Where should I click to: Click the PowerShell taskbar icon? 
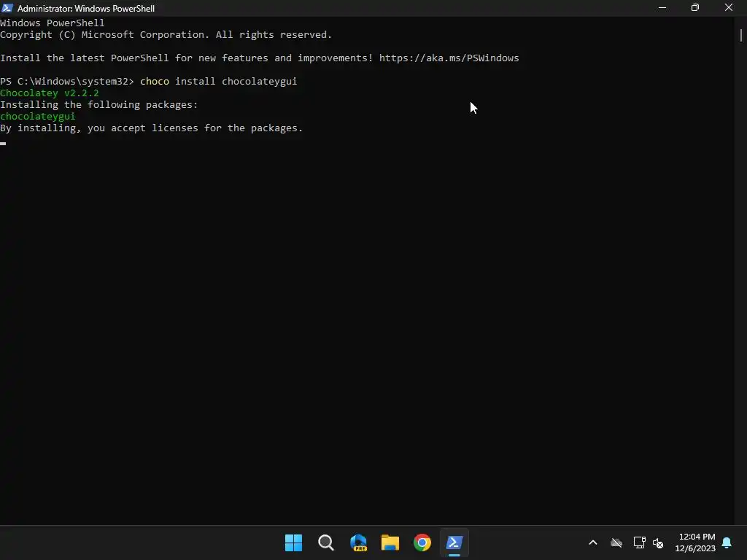point(454,542)
